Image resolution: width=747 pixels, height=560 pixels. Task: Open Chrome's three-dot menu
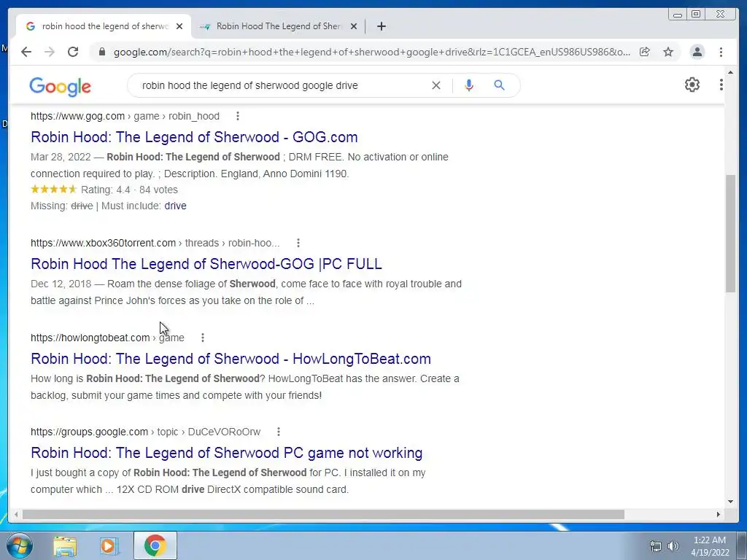click(x=721, y=52)
